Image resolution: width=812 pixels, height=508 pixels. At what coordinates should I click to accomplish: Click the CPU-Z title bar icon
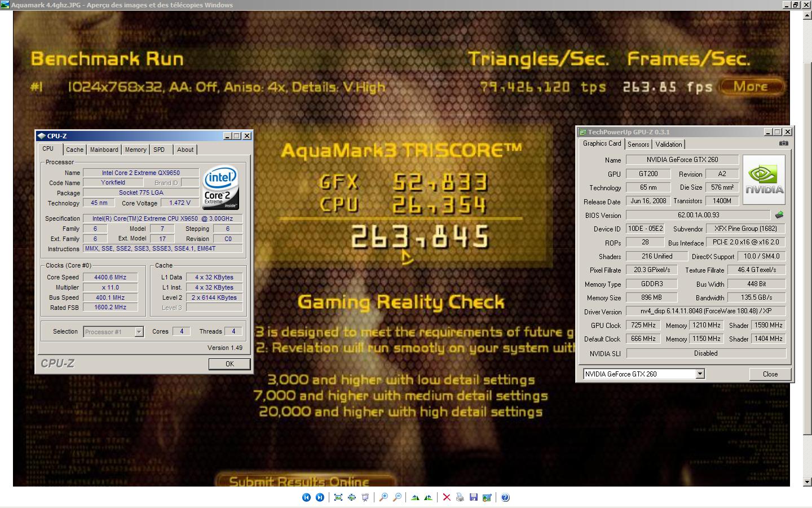point(41,136)
